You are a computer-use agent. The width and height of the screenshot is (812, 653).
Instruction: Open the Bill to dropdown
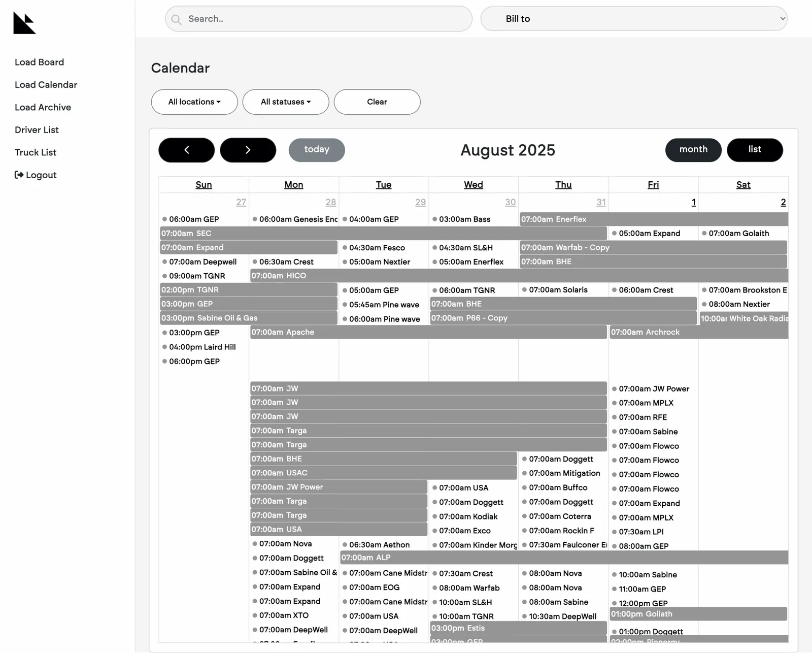[634, 19]
